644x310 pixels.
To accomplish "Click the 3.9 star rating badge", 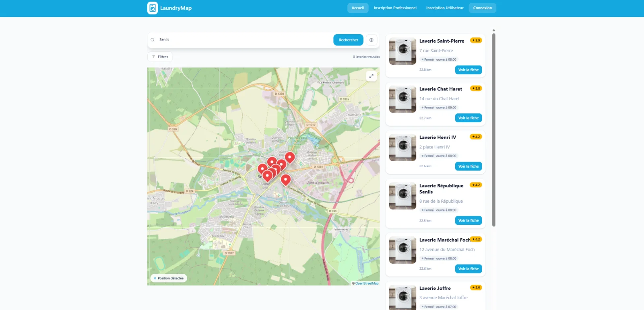I will (476, 40).
